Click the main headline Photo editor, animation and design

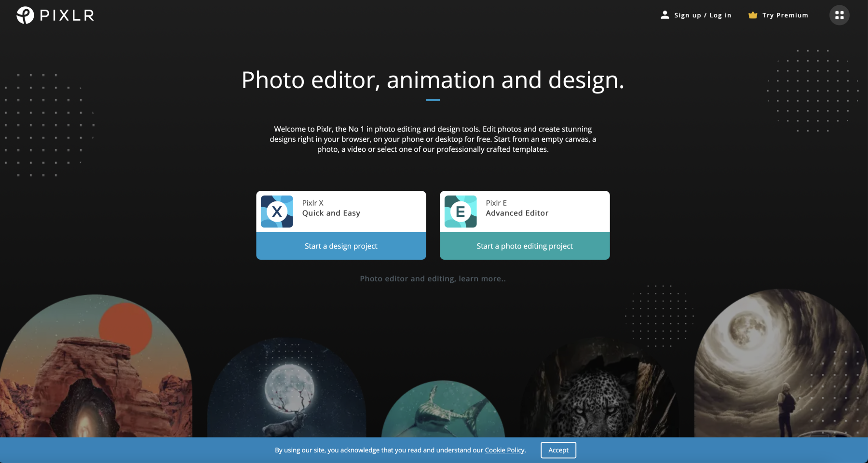(433, 80)
